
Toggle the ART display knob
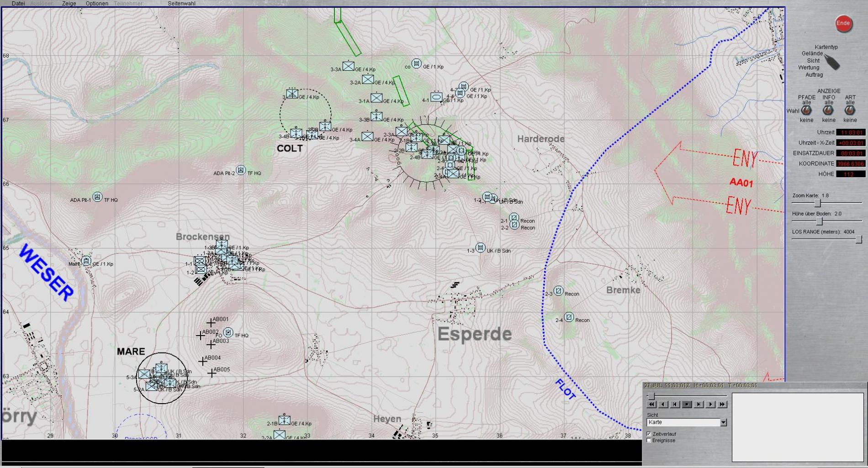tap(850, 110)
